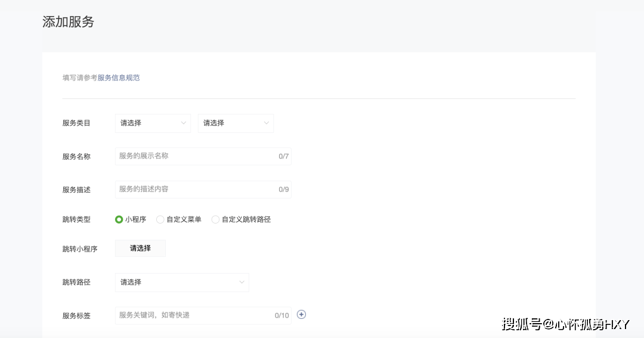Open the 服务信息规范 link
Screen dimensions: 644x338
119,77
